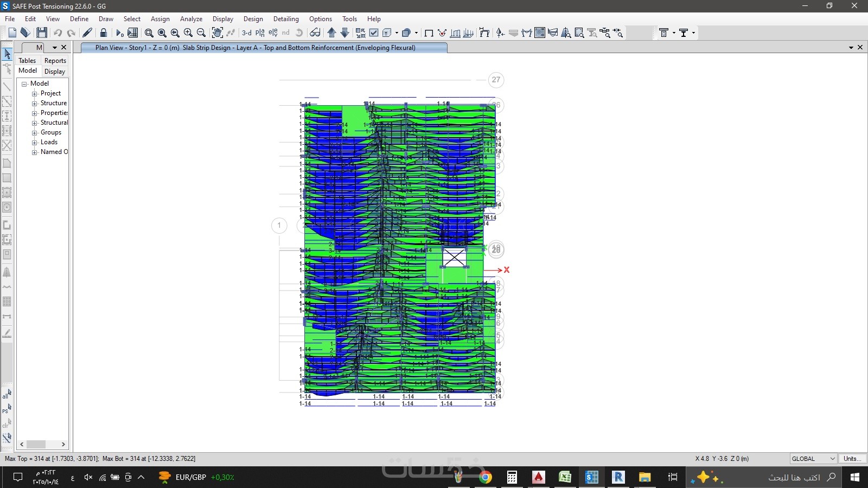Collapse the Model root node
This screenshot has width=868, height=488.
click(24, 84)
